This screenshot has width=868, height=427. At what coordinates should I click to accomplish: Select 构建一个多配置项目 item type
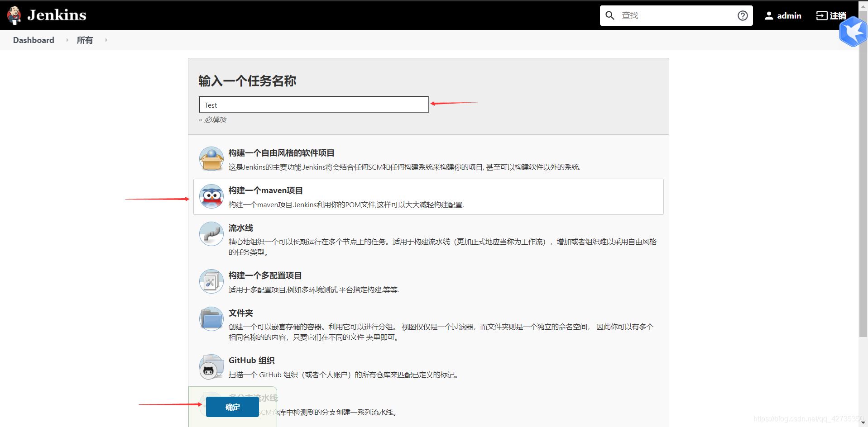[x=265, y=275]
